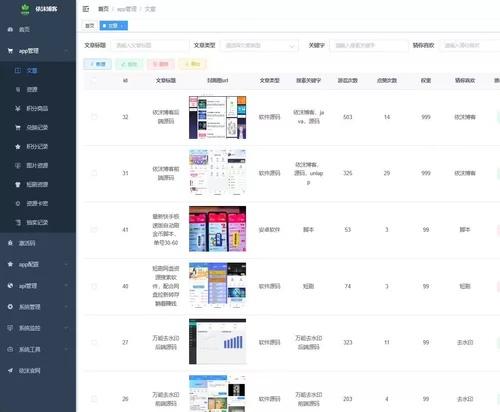Click the icon beside 图片资源
This screenshot has width=500, height=412.
coord(18,165)
